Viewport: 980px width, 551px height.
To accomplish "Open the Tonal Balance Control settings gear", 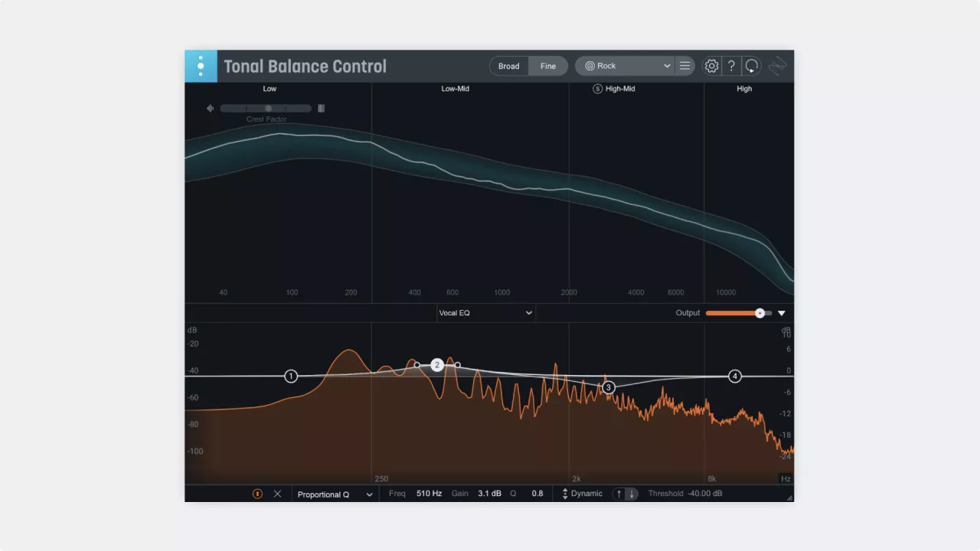I will (711, 66).
